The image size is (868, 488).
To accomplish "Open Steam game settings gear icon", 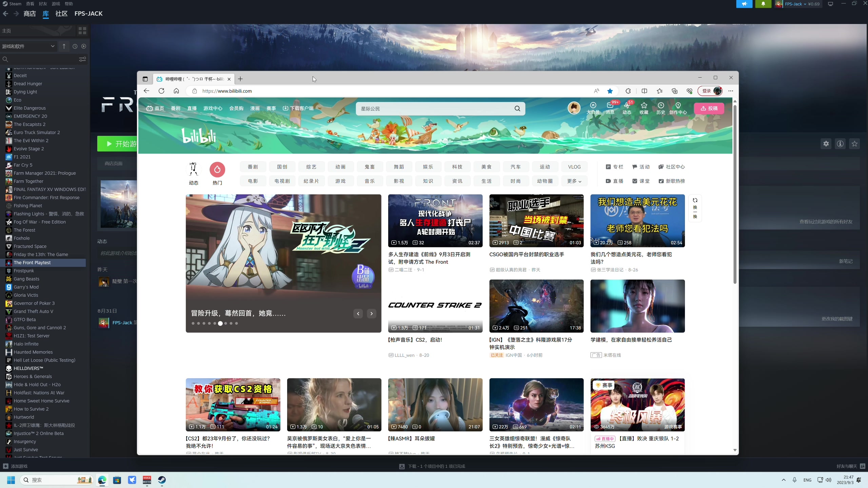I will point(826,144).
